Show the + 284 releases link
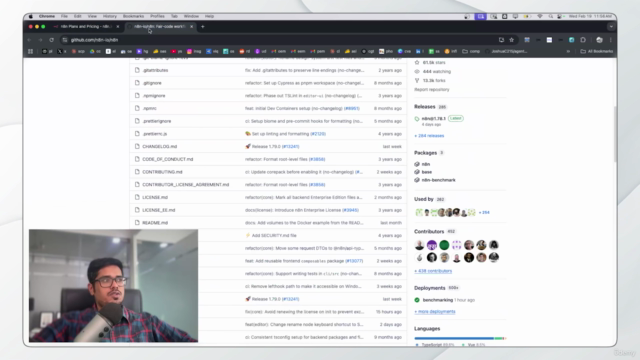 pyautogui.click(x=429, y=136)
